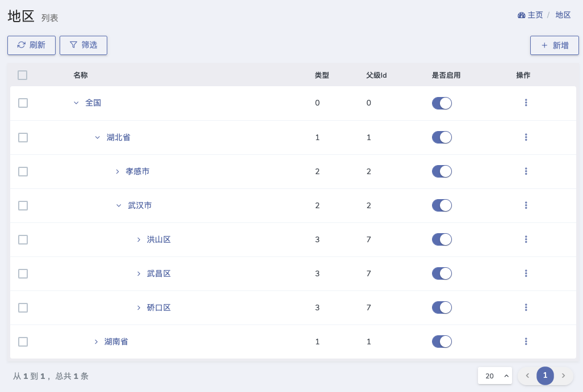Viewport: 583px width, 392px height.
Task: Go to next page arrow
Action: point(563,376)
